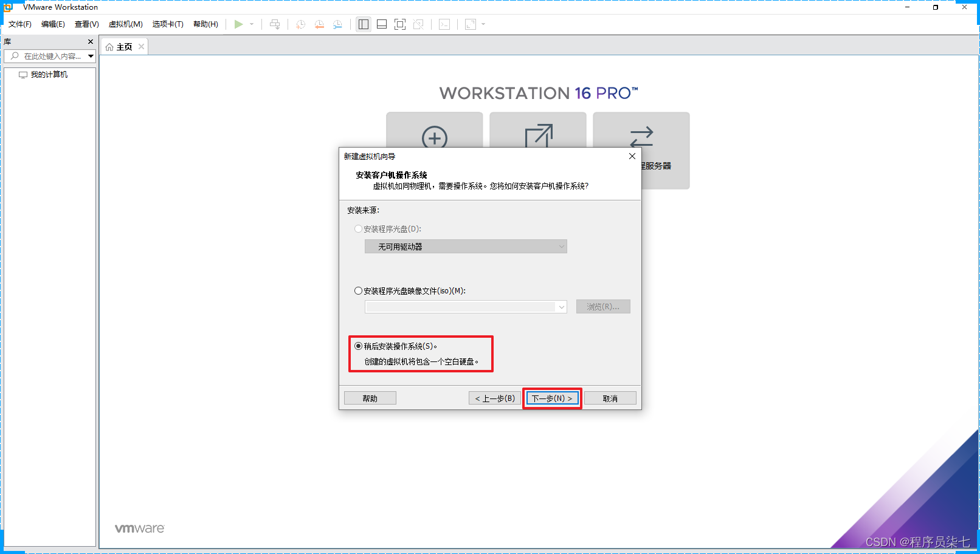
Task: Maximize the VMware Workstation window
Action: click(x=936, y=7)
